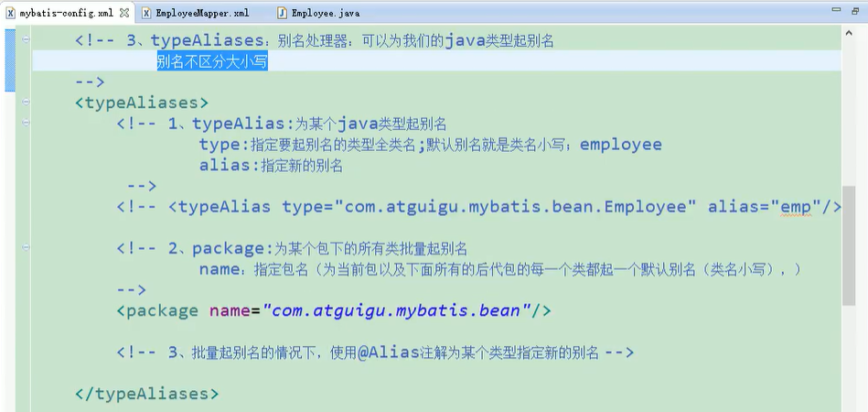
Task: Fold the '1、typeAlias' comment block
Action: [x=26, y=123]
